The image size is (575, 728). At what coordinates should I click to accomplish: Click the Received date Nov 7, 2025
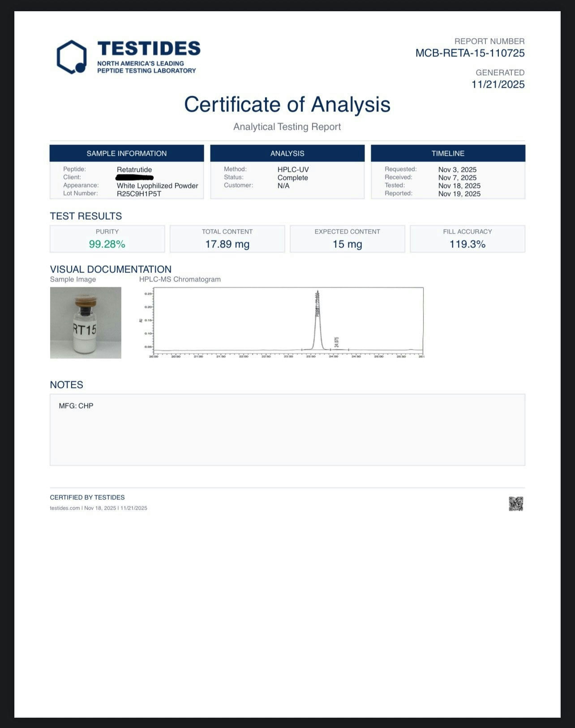tap(457, 178)
